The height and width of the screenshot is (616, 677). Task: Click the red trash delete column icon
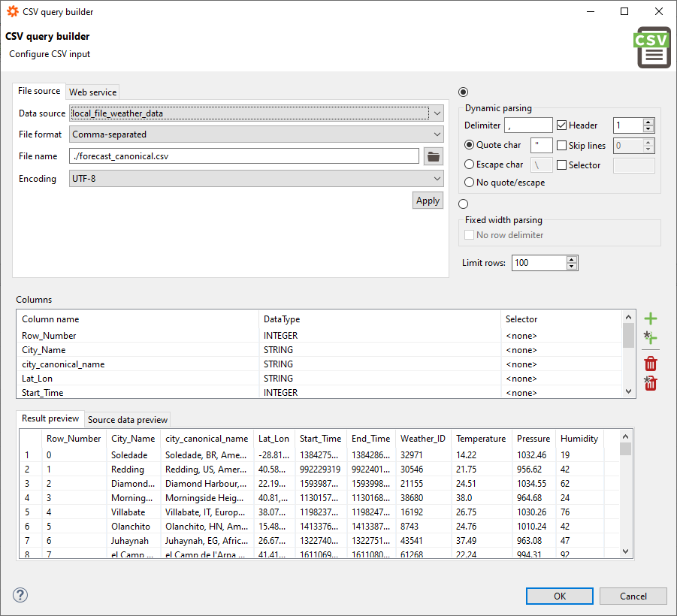[651, 364]
